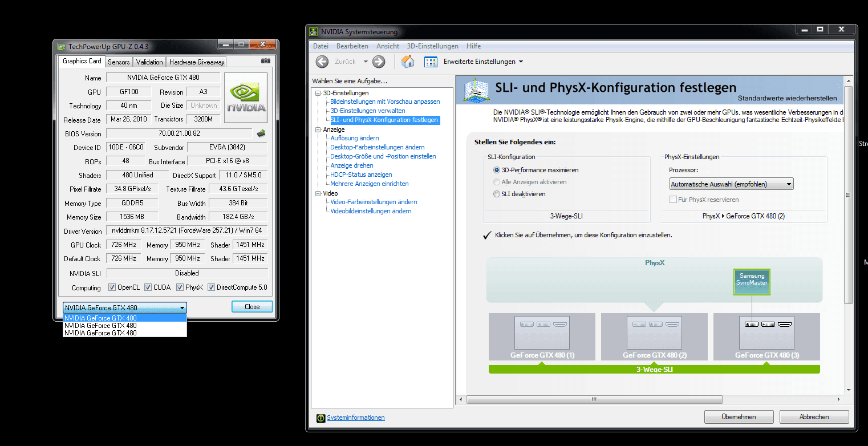Toggle the OpenCL checkbox in GPU-Z

112,287
